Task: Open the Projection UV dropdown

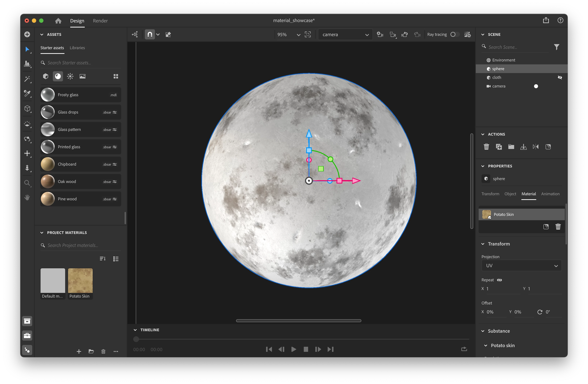Action: pyautogui.click(x=521, y=266)
